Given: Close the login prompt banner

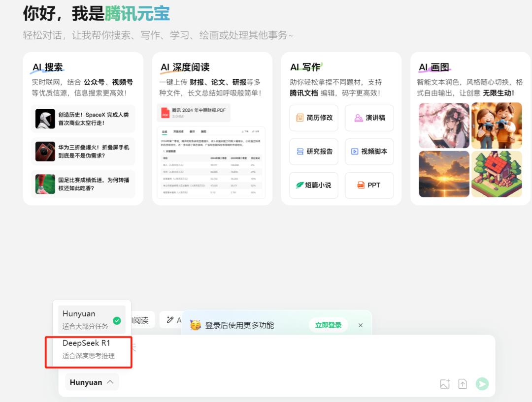Looking at the screenshot, I should 360,325.
